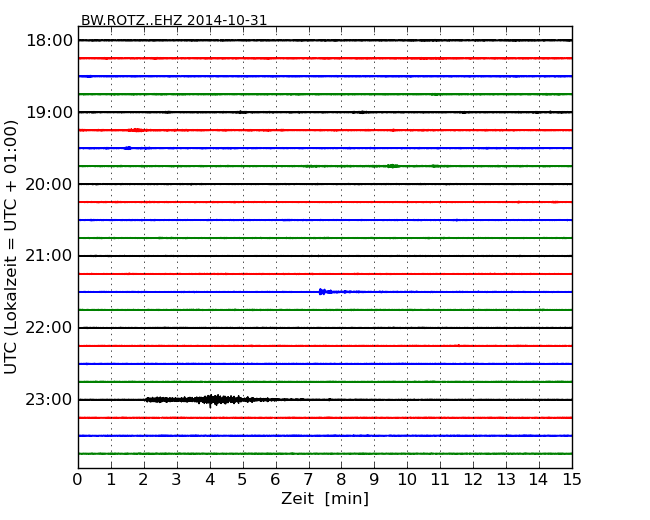Image resolution: width=650 pixels, height=520 pixels.
Task: Click x-axis tick label 12
Action: click(473, 480)
